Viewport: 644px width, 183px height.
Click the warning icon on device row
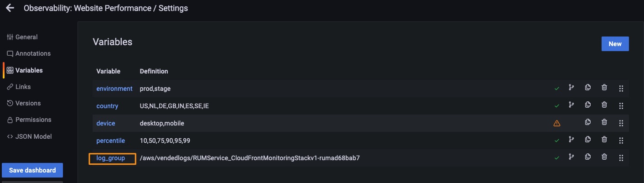556,123
